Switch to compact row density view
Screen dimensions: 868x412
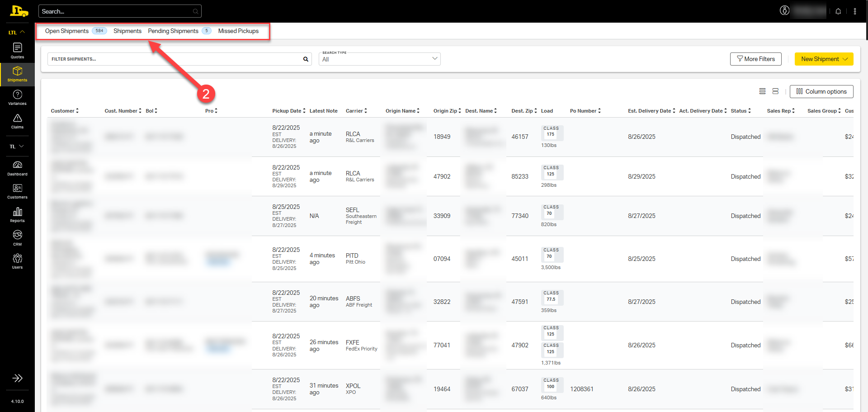[762, 91]
